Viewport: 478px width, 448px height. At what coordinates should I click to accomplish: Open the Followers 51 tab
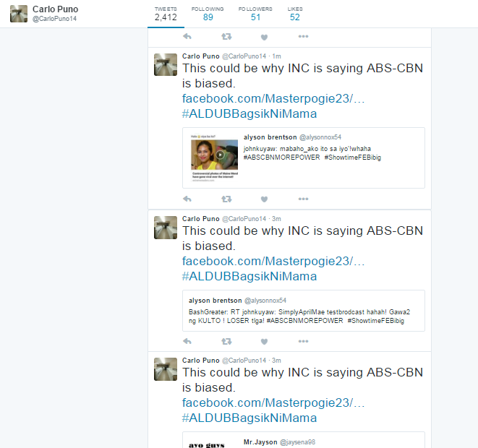[x=255, y=14]
